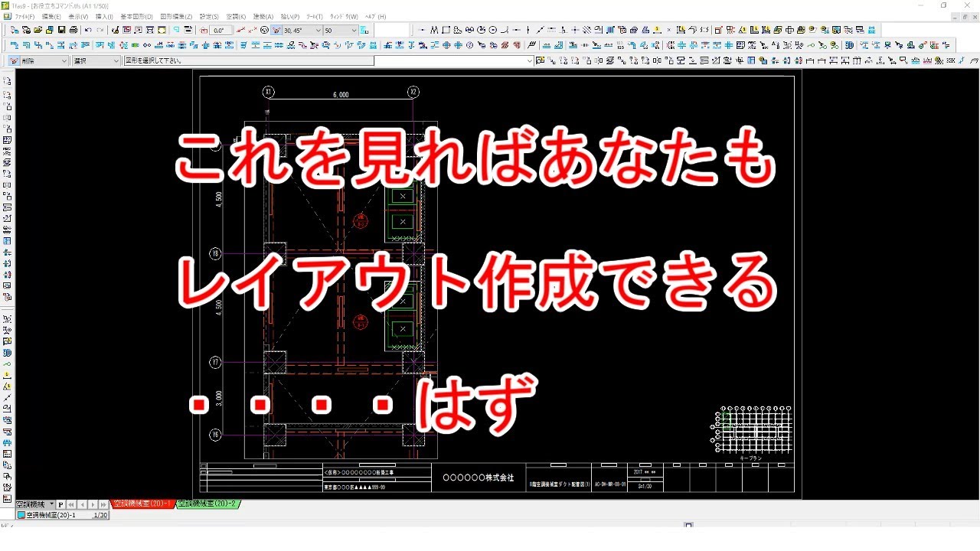Image resolution: width=980 pixels, height=551 pixels.
Task: Open the 空調機械 sheet group dropdown
Action: (x=35, y=504)
